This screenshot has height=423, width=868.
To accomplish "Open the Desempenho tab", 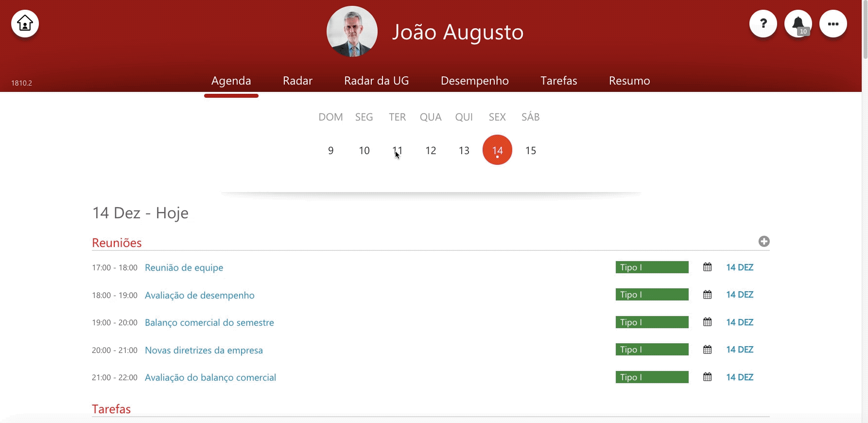I will pyautogui.click(x=475, y=81).
